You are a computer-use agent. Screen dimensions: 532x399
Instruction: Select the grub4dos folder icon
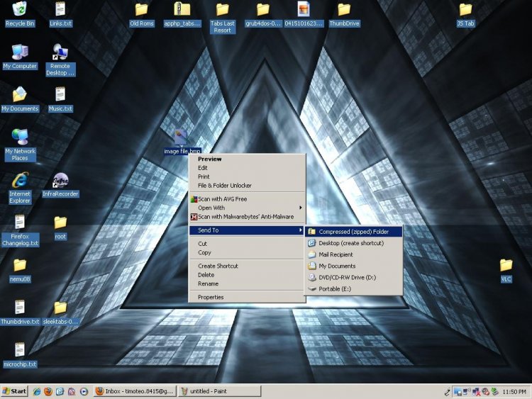coord(263,14)
